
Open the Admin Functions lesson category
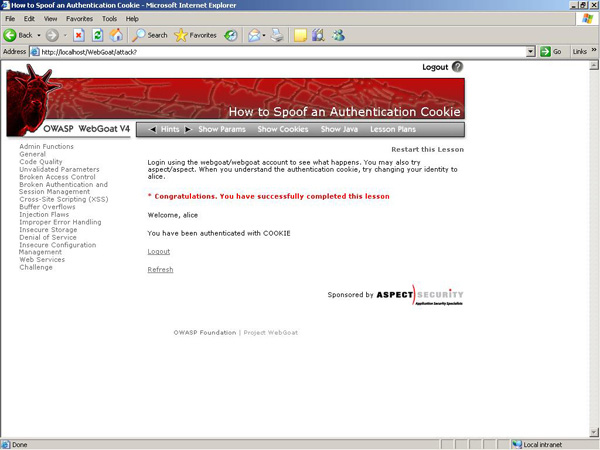[x=46, y=147]
